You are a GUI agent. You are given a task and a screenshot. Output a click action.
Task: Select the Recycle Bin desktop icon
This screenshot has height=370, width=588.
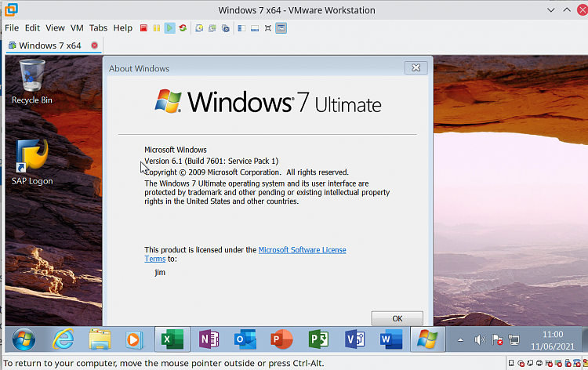(x=32, y=82)
